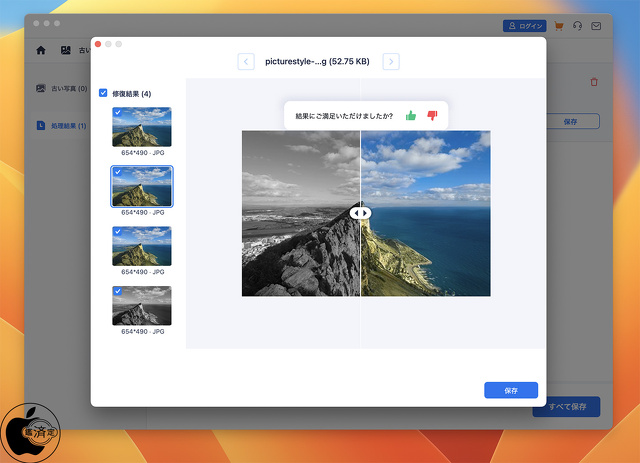Uncheck the second selected thumbnail checkbox
Viewport: 640px width, 463px height.
pos(118,172)
